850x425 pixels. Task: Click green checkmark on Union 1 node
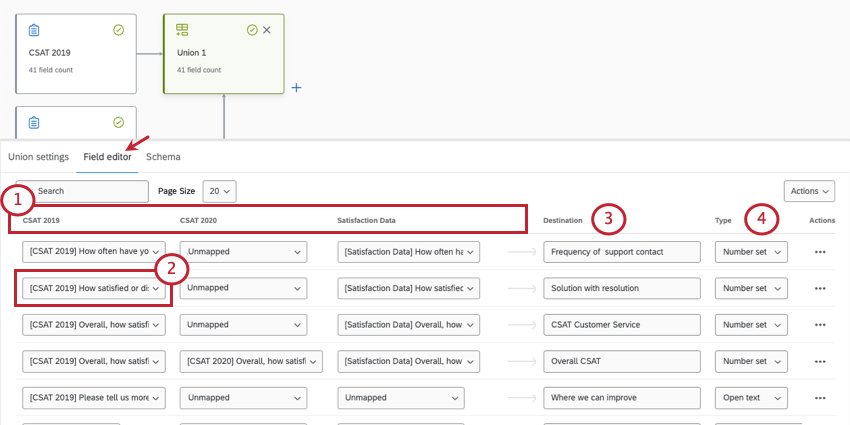click(252, 31)
